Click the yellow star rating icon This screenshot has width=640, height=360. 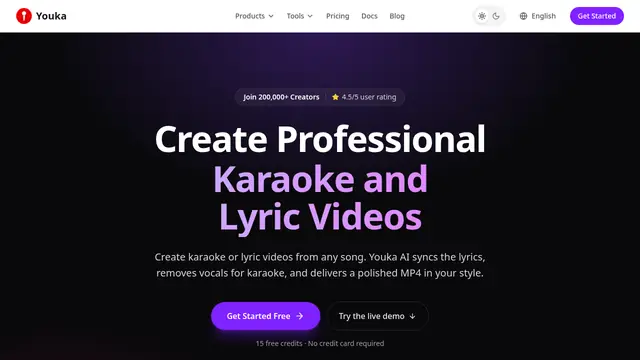(336, 97)
